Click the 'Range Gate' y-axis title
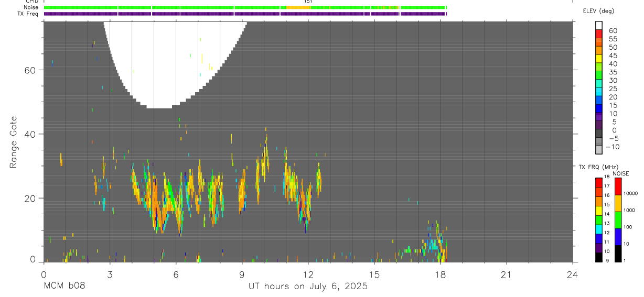The height and width of the screenshot is (297, 644). coord(13,142)
